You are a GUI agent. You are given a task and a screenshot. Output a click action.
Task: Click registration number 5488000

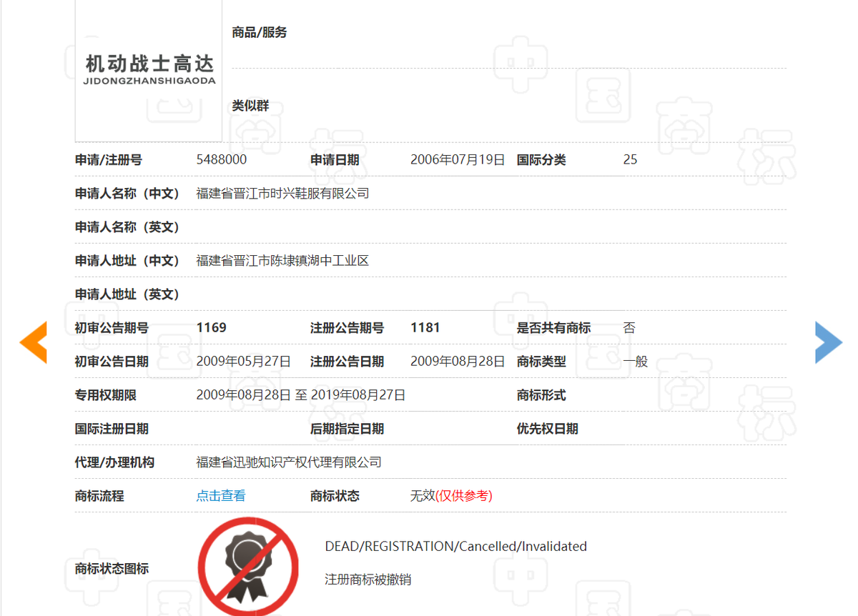[222, 159]
